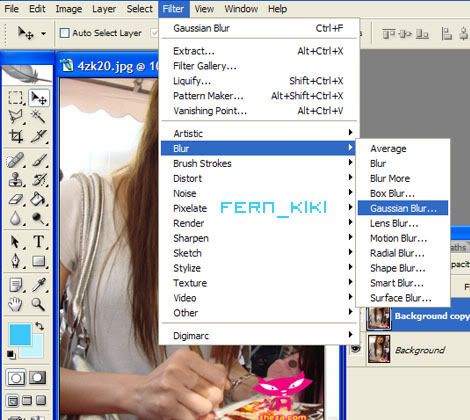Choose Vanishing Point filter
Screen dimensions: 470x420
tap(257, 111)
